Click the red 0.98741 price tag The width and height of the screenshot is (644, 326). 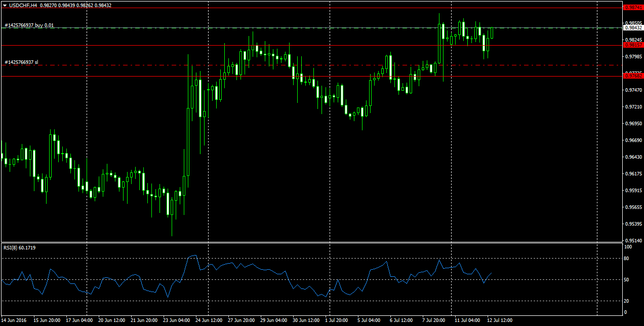pyautogui.click(x=633, y=8)
